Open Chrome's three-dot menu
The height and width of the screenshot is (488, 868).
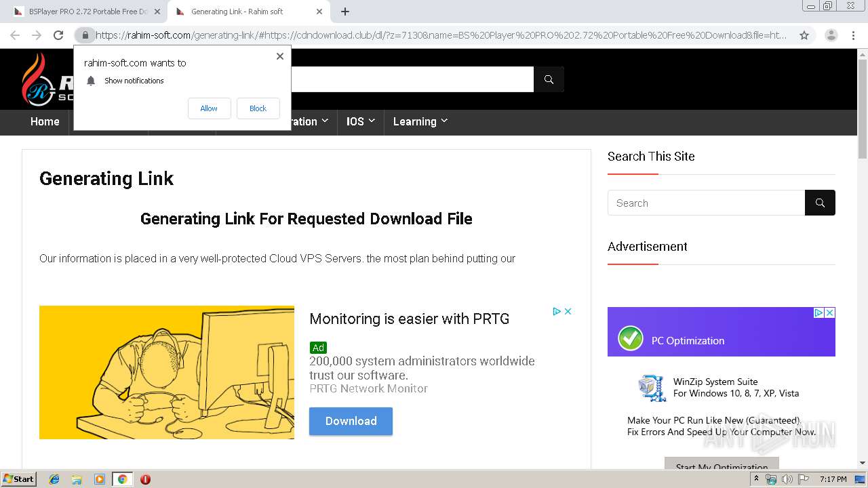click(x=853, y=35)
